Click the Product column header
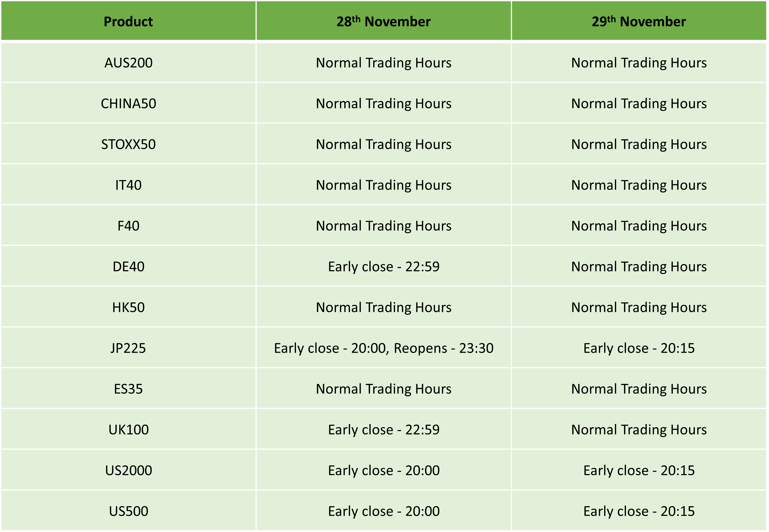769x532 pixels. click(128, 21)
